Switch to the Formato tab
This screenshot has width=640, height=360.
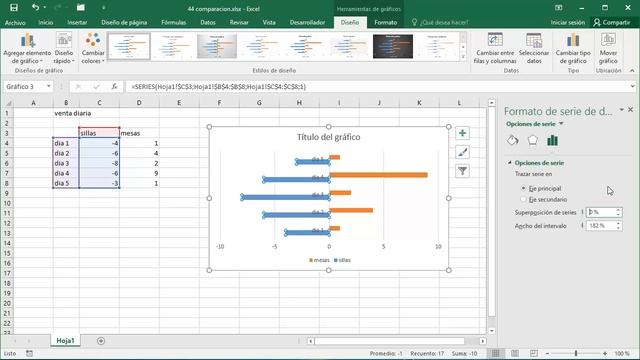tap(385, 22)
